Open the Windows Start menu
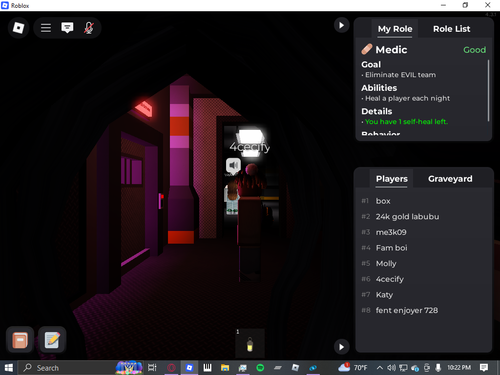This screenshot has height=375, width=500. 8,368
